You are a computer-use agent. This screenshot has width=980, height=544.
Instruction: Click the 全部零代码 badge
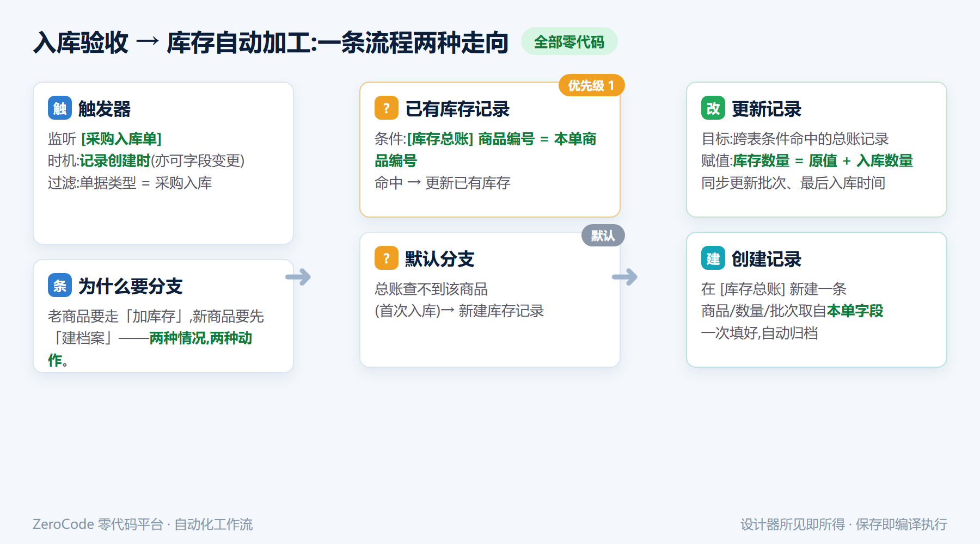pyautogui.click(x=569, y=41)
